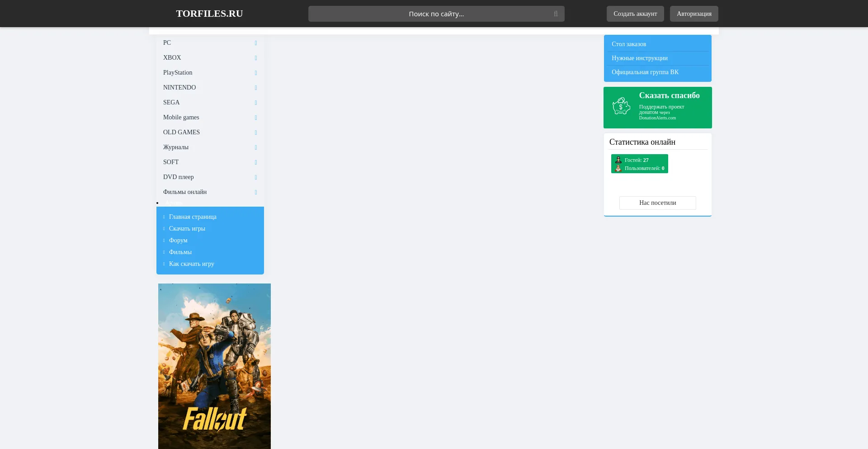Expand the Mobile games category arrow
Image resolution: width=868 pixels, height=449 pixels.
click(256, 118)
